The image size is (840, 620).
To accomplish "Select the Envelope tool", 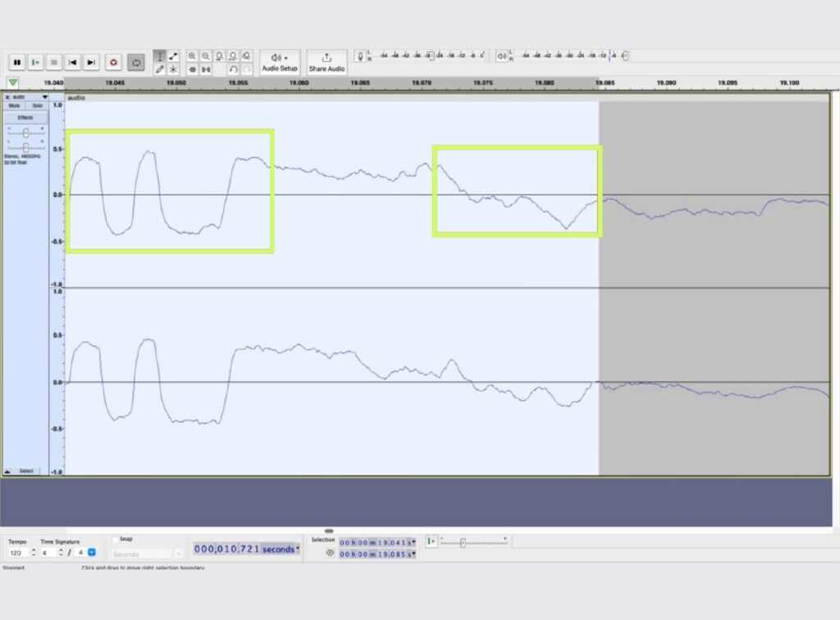I will [173, 56].
